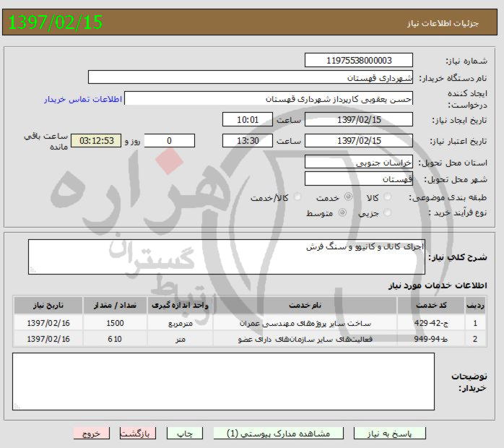Viewport: 504px width, 448px height.
Task: Open اطلاعات تماس خریدار link
Action: tap(83, 99)
